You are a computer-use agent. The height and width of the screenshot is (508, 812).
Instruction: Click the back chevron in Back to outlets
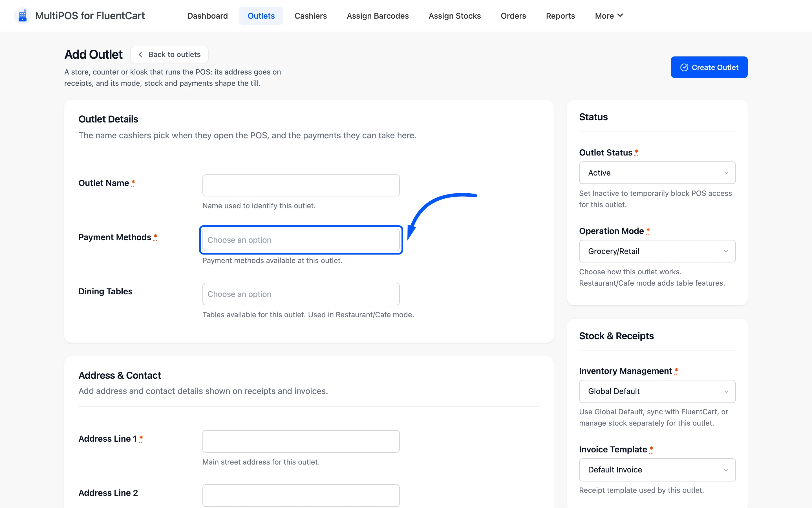coord(141,54)
